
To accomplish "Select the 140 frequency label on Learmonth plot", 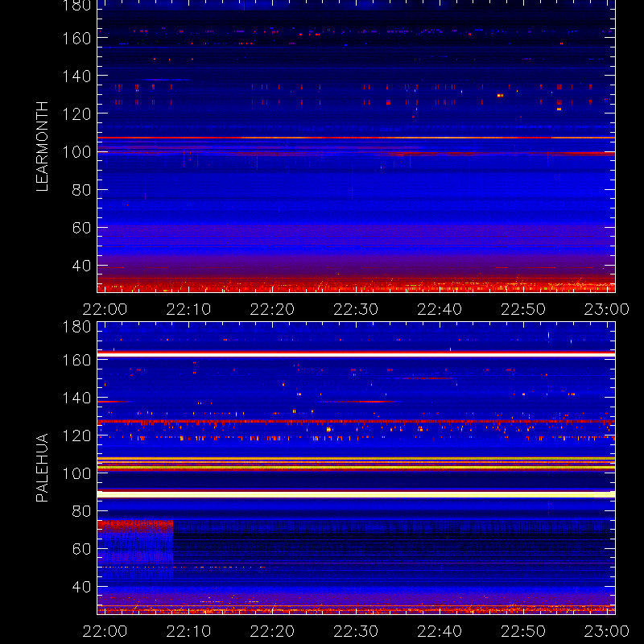I will [76, 76].
